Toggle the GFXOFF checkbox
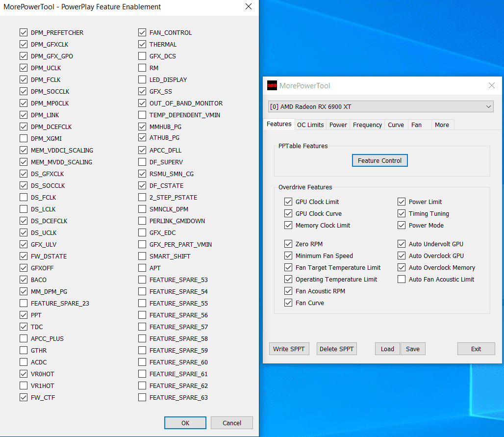This screenshot has width=504, height=437. coord(24,268)
